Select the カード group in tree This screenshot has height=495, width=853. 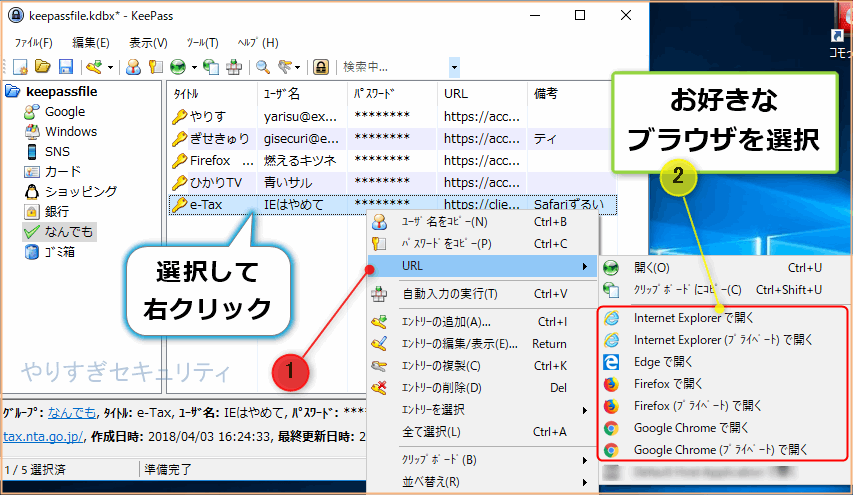click(x=63, y=171)
